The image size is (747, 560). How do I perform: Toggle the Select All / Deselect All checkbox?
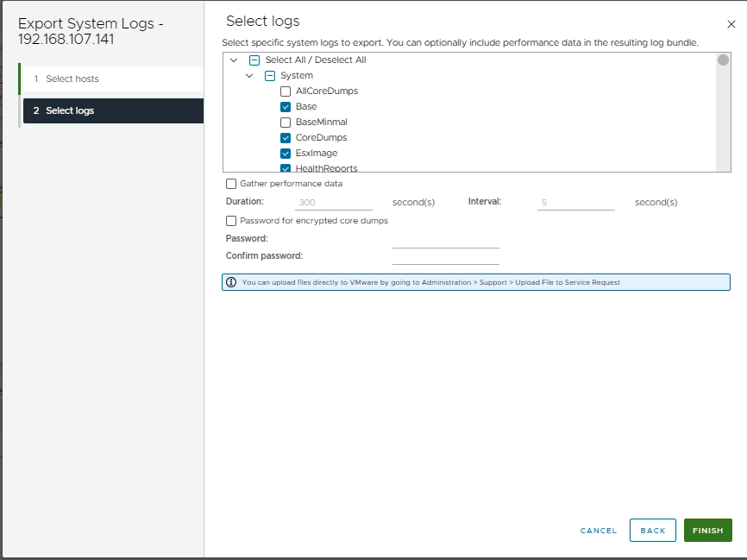[x=254, y=60]
